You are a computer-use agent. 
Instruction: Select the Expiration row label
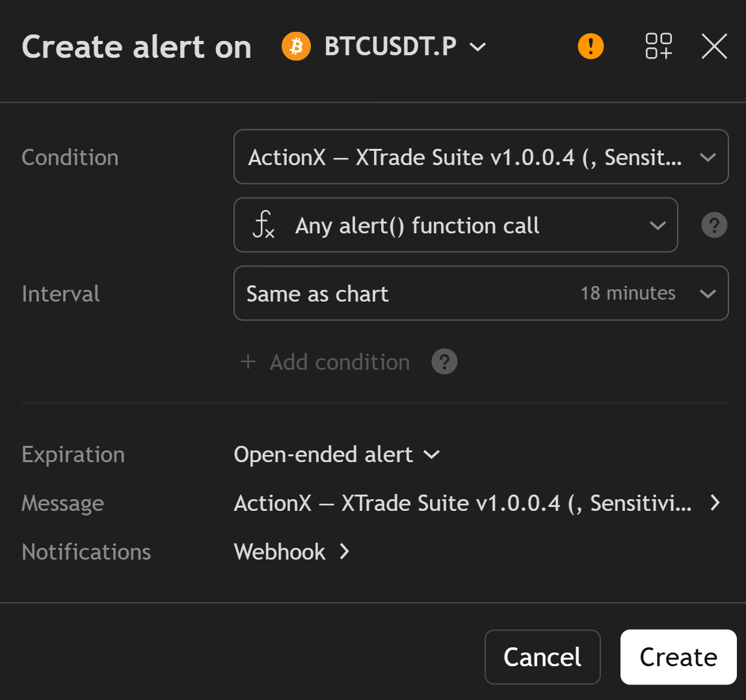[73, 454]
